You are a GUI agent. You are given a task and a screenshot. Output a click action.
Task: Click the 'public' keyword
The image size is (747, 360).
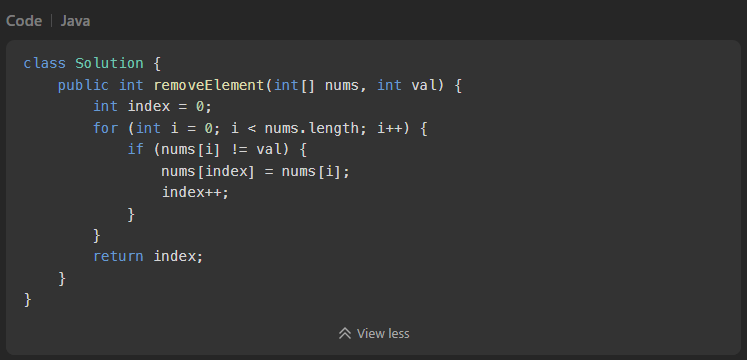tap(83, 85)
